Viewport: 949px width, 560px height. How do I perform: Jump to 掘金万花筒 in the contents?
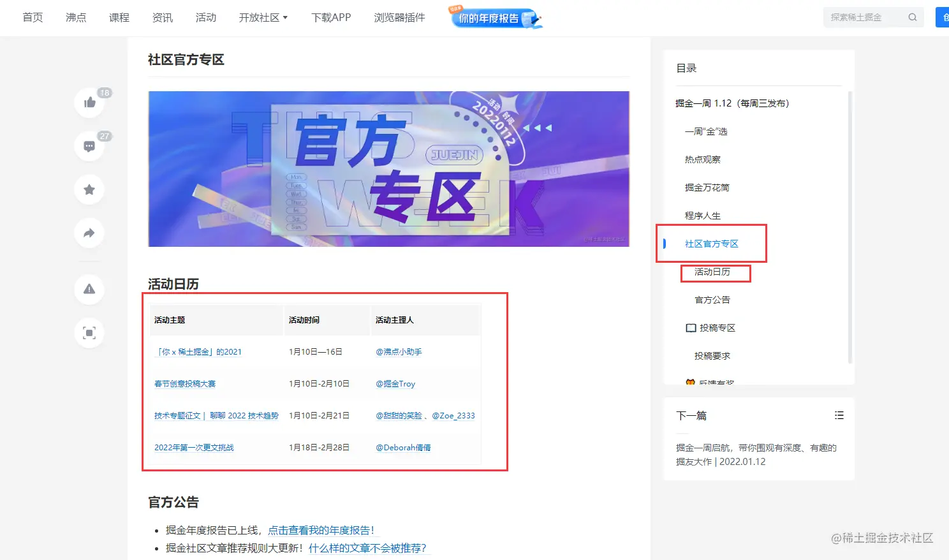click(707, 188)
